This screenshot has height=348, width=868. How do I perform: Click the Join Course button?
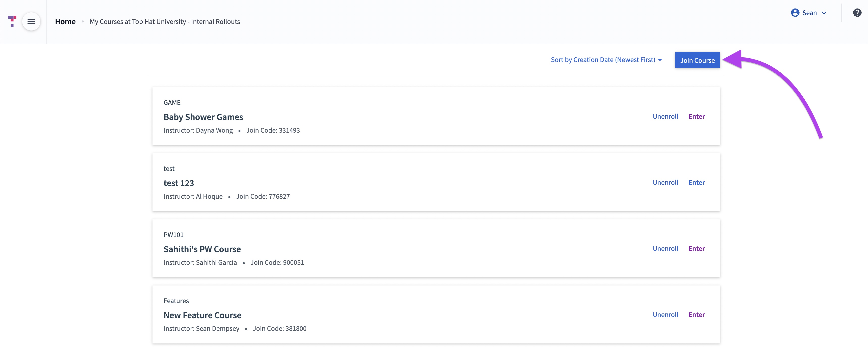pos(697,60)
